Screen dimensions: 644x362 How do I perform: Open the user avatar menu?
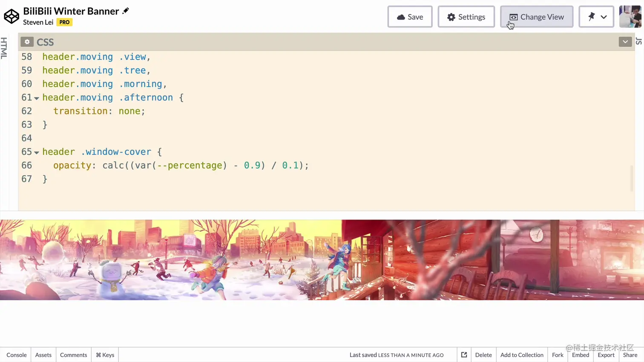[x=630, y=17]
